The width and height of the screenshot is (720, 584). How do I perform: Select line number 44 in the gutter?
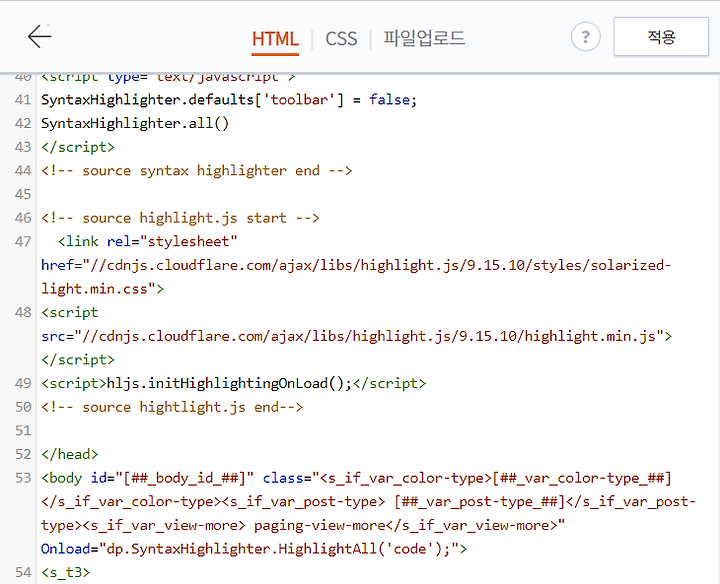pyautogui.click(x=23, y=170)
